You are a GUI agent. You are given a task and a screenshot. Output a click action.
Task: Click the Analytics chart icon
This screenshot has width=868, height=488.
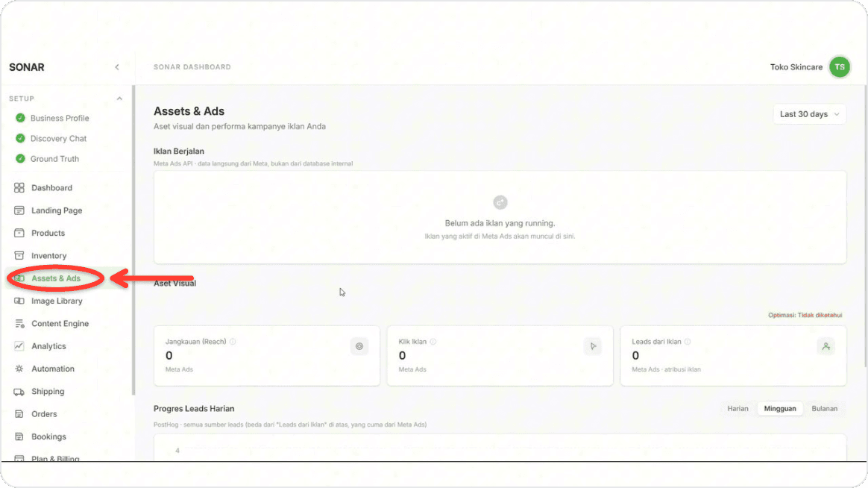click(x=19, y=346)
